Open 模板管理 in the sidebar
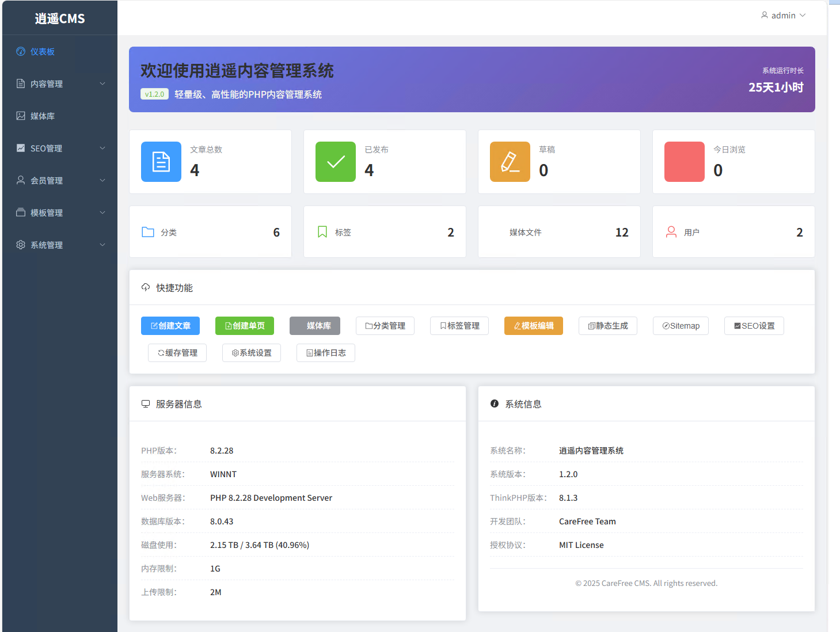This screenshot has height=632, width=840. 60,212
